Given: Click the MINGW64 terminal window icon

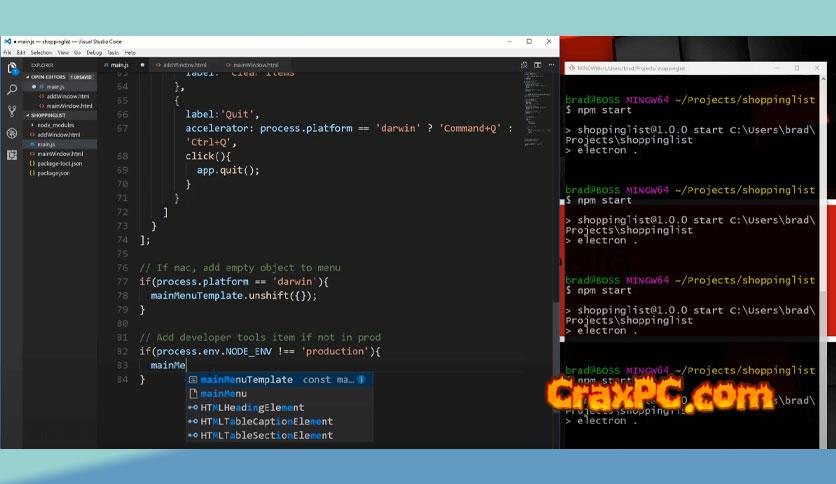Looking at the screenshot, I should 572,68.
